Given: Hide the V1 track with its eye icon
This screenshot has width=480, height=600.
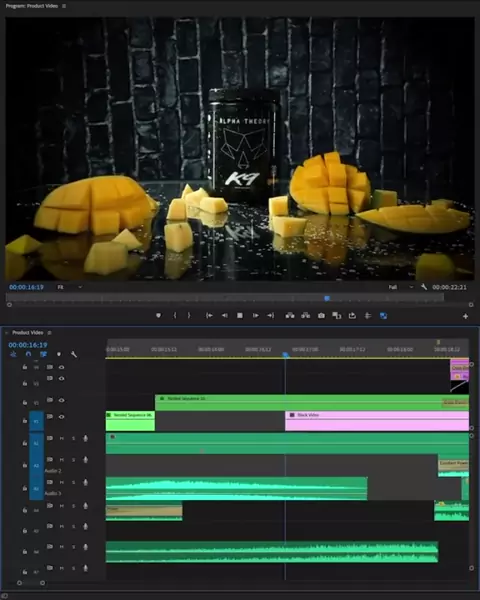Looking at the screenshot, I should (61, 417).
